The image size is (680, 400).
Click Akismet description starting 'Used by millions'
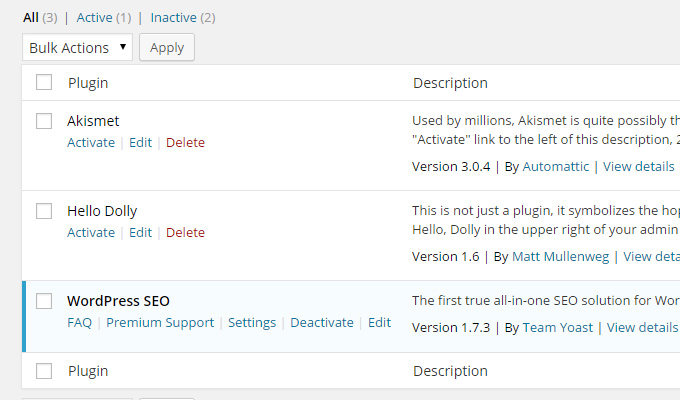coord(546,130)
